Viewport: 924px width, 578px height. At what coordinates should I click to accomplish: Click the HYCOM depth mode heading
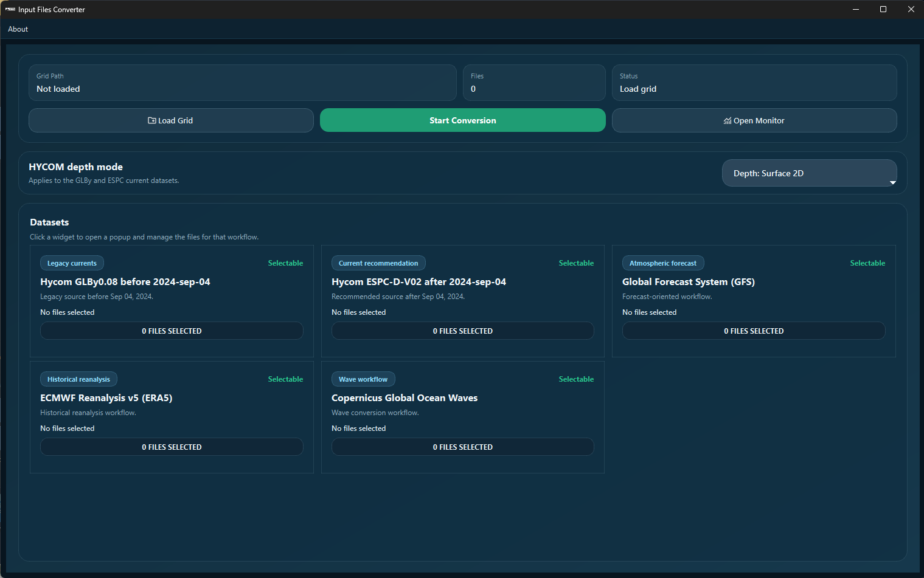click(x=75, y=167)
